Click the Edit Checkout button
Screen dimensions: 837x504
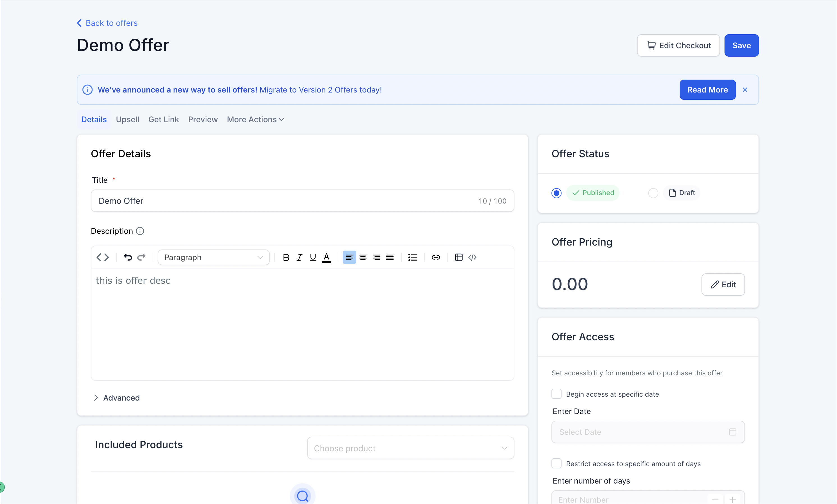tap(678, 45)
